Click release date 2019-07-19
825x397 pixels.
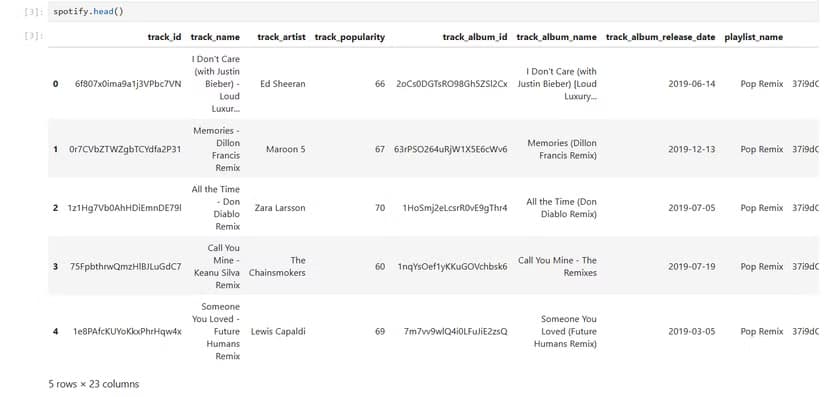(692, 267)
